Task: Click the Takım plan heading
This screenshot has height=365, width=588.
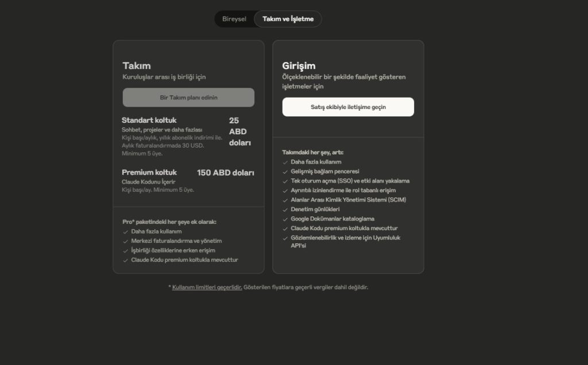Action: click(x=137, y=65)
